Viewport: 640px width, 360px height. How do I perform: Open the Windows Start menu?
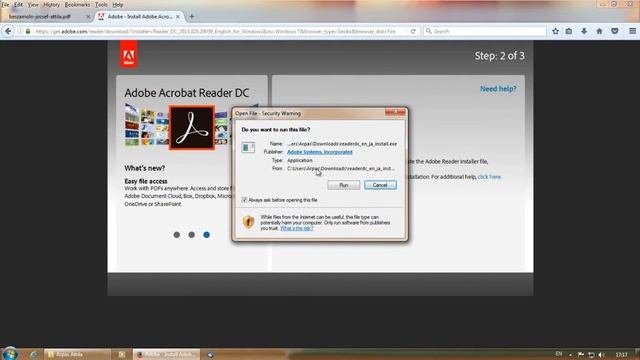(x=9, y=353)
